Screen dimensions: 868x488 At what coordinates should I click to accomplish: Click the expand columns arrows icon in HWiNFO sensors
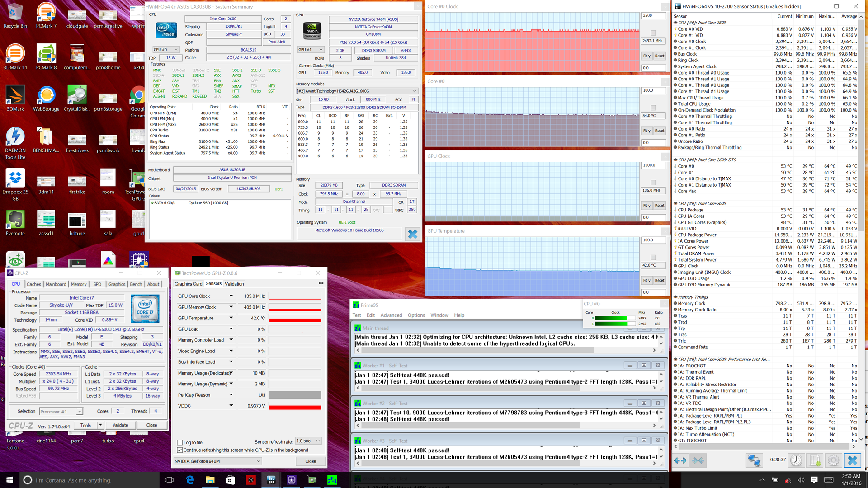[680, 460]
